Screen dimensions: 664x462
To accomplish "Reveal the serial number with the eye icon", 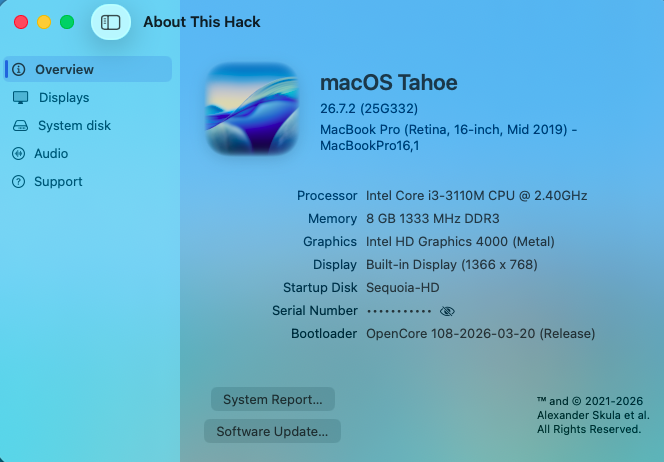I will click(447, 311).
